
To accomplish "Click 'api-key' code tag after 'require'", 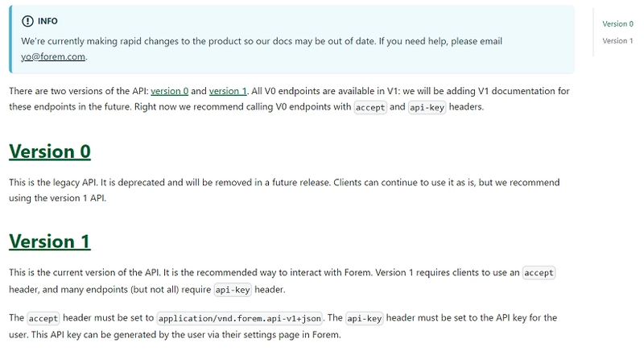I will click(x=233, y=290).
